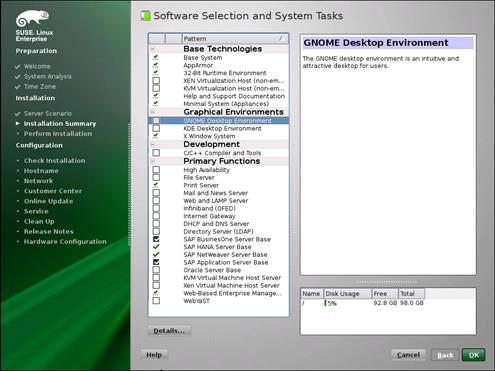The width and height of the screenshot is (495, 371).
Task: Check DHCP and DNS Server checkbox
Action: click(x=156, y=224)
